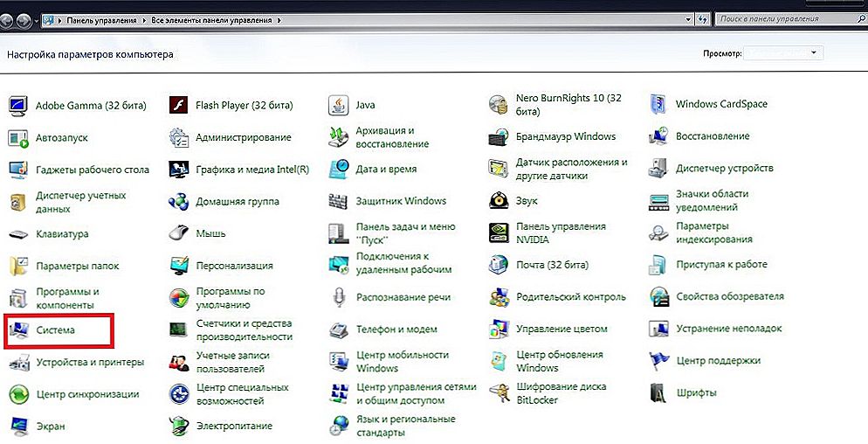Image resolution: width=868 pixels, height=444 pixels.
Task: Open Учетные записи пользователей link
Action: 232,362
